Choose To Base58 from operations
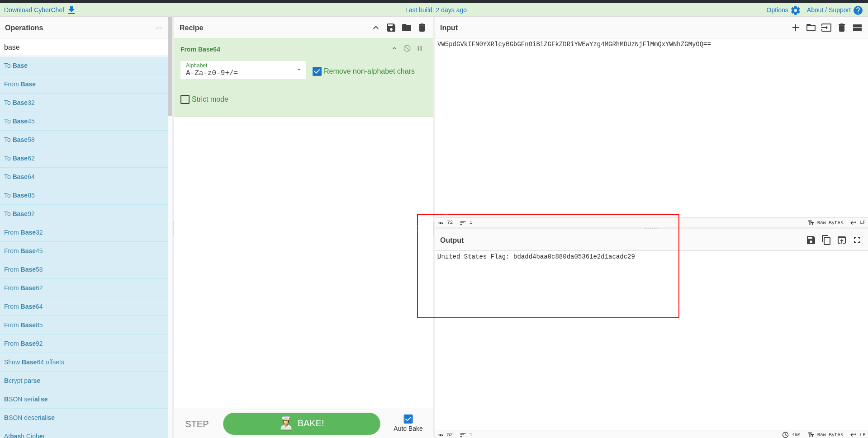Viewport: 868px width, 438px height. pyautogui.click(x=84, y=140)
